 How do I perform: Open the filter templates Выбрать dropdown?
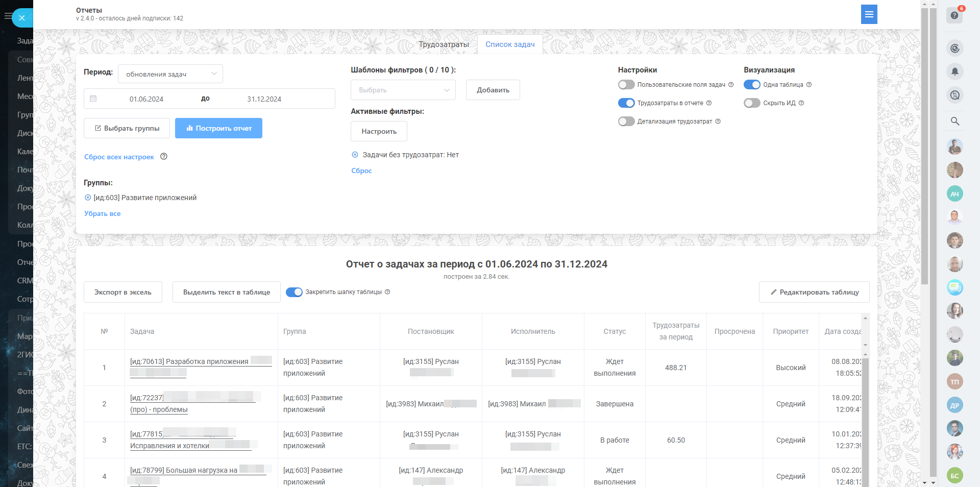tap(403, 90)
